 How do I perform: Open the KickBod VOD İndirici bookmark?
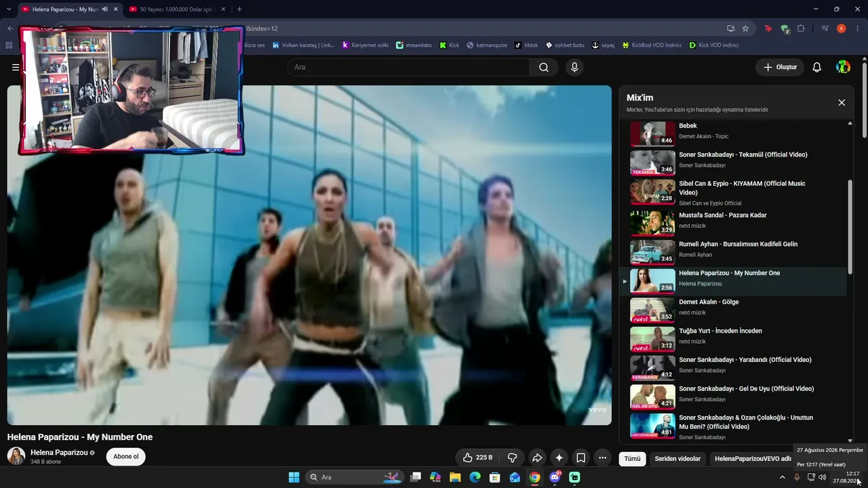click(x=651, y=45)
